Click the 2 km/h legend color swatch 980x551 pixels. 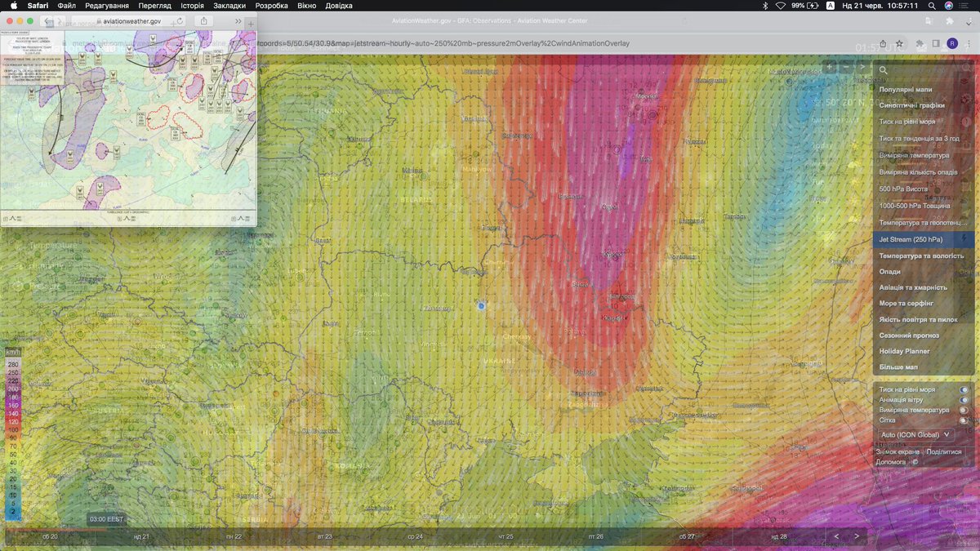point(13,513)
